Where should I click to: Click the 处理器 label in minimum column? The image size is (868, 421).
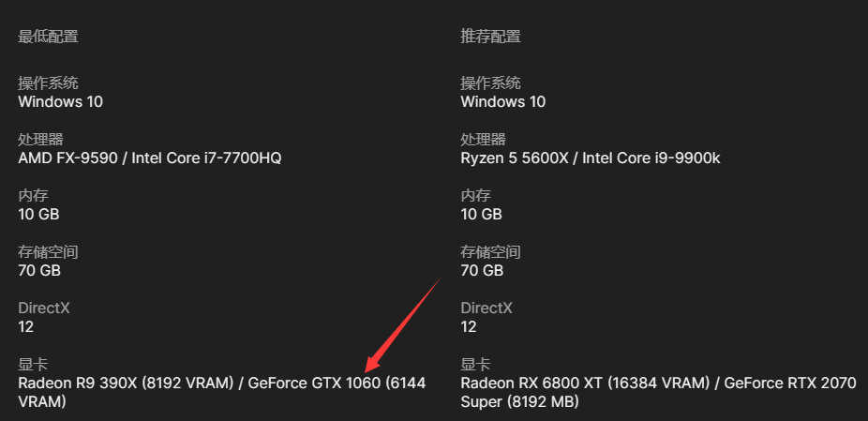pyautogui.click(x=41, y=140)
